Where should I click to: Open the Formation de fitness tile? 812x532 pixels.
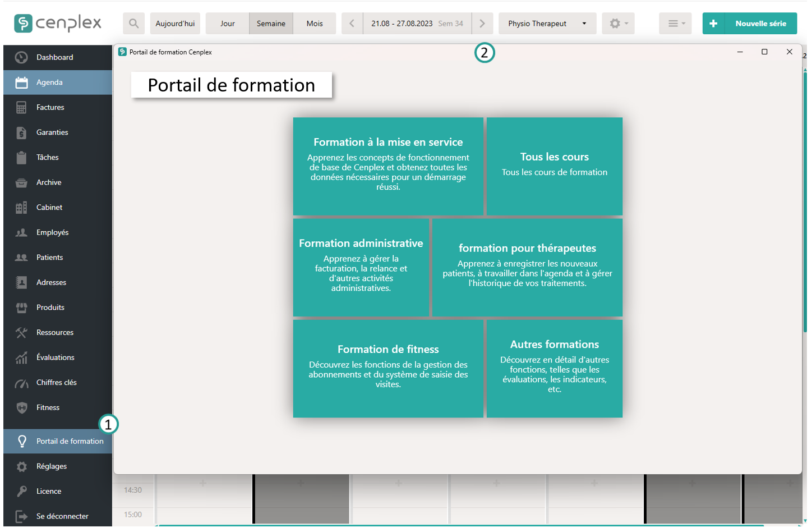[x=388, y=368]
